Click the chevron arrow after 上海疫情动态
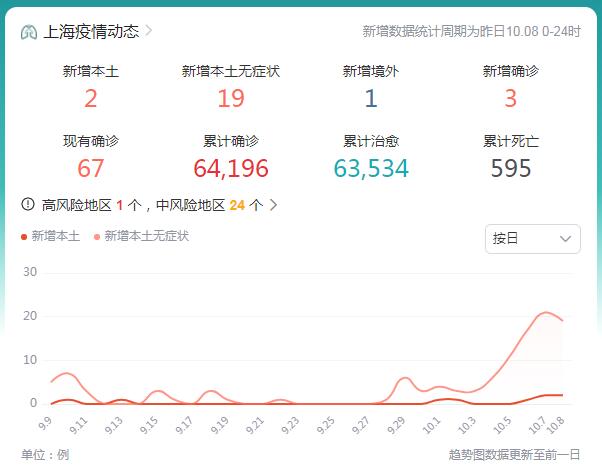The height and width of the screenshot is (467, 602). click(149, 31)
